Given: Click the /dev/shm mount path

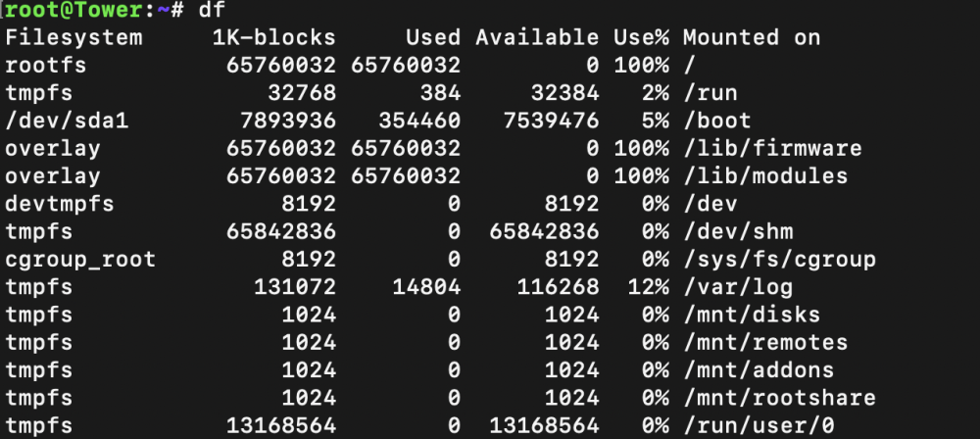Looking at the screenshot, I should click(x=738, y=232).
